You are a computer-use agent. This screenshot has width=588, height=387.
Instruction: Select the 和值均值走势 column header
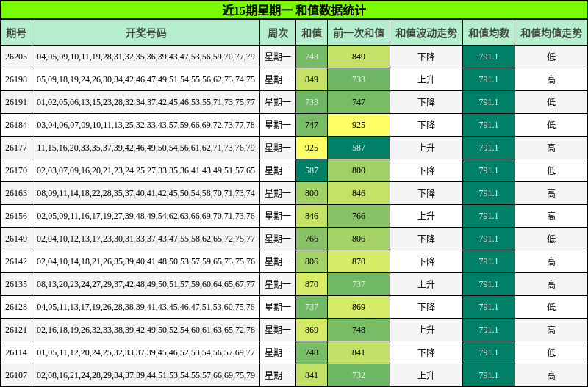(551, 33)
